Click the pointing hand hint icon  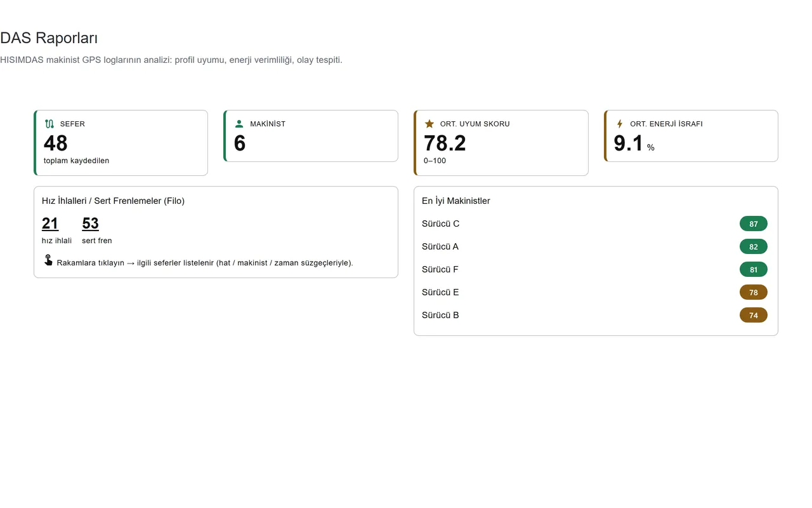point(48,260)
